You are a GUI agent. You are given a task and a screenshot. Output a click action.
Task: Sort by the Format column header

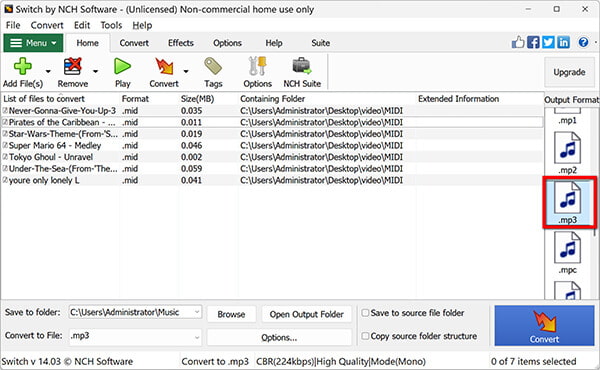[135, 99]
